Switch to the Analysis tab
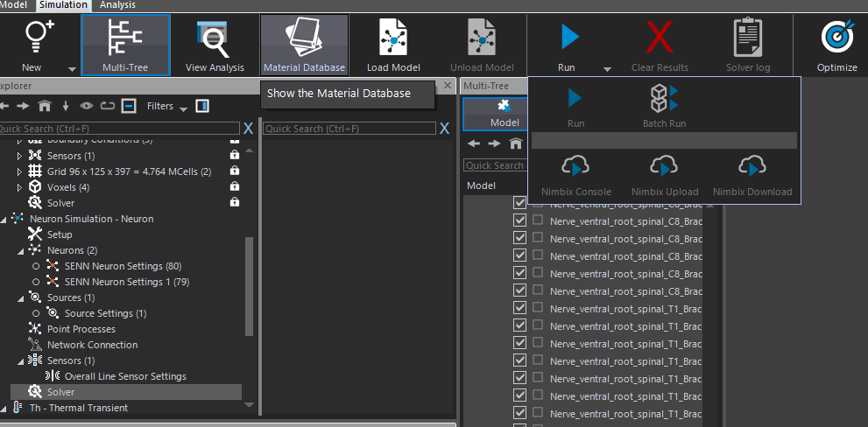The height and width of the screenshot is (427, 868). pyautogui.click(x=117, y=5)
